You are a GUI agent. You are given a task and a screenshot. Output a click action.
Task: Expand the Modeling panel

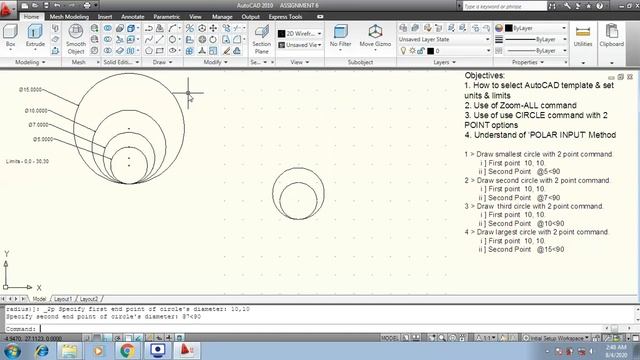(30, 62)
